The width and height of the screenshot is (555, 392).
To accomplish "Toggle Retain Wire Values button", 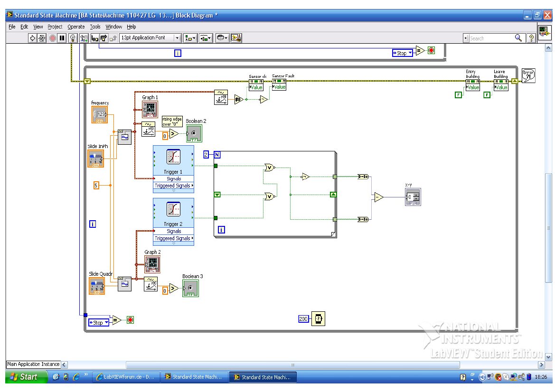I will coord(84,38).
